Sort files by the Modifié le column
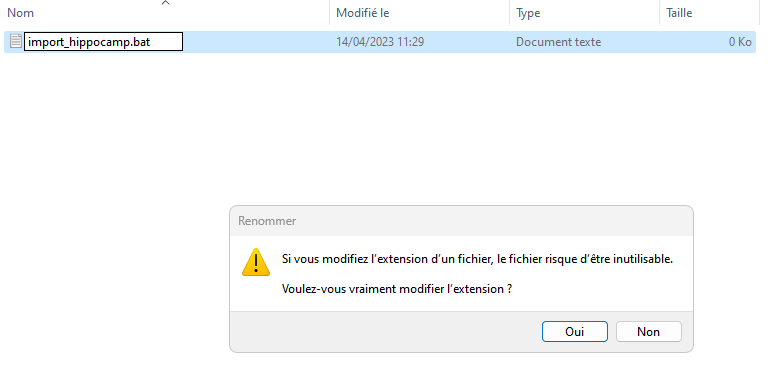 pyautogui.click(x=363, y=13)
